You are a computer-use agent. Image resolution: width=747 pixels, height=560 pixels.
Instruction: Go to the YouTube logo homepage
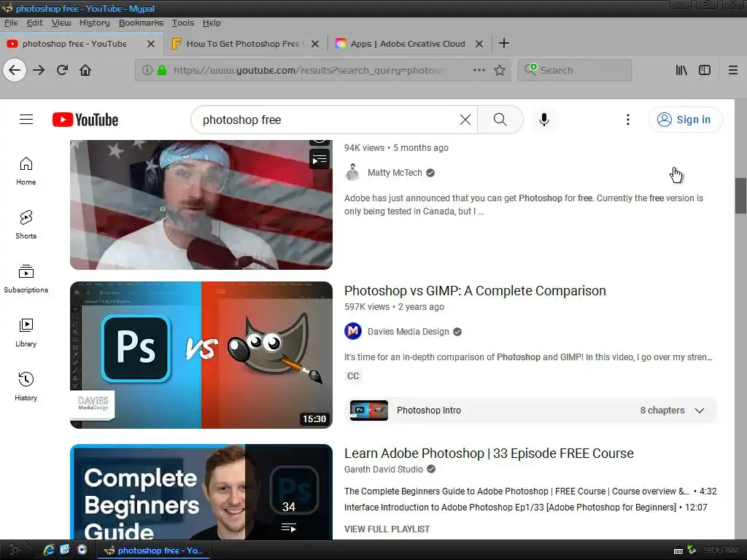pos(85,120)
